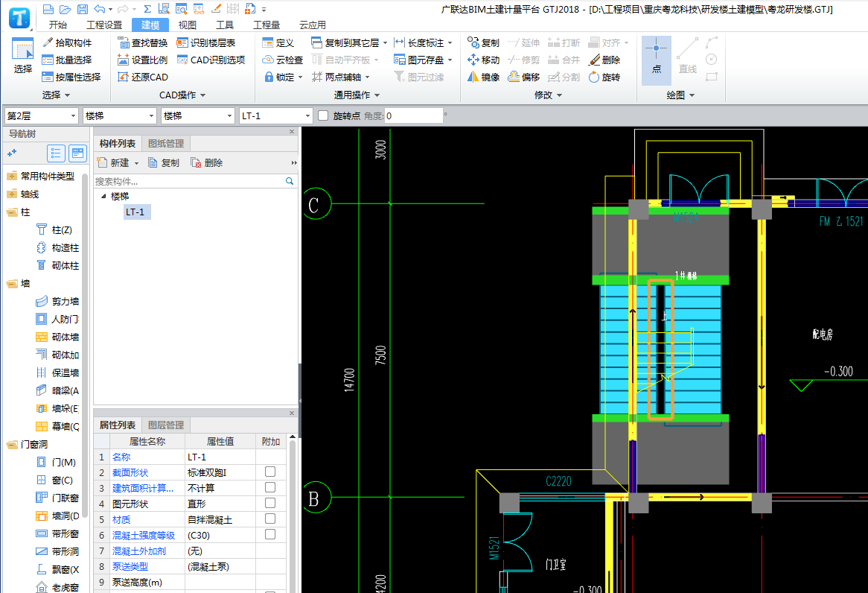Click 新建 in component list toolbar

pyautogui.click(x=114, y=163)
